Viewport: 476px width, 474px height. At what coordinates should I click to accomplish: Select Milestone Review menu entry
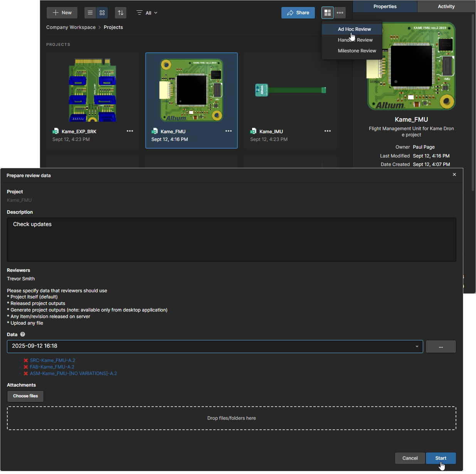tap(357, 51)
